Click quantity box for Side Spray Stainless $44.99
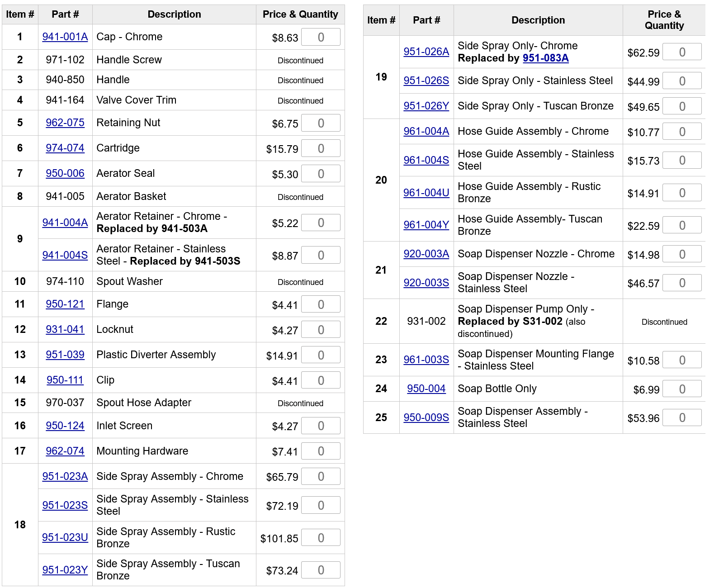 (x=682, y=81)
